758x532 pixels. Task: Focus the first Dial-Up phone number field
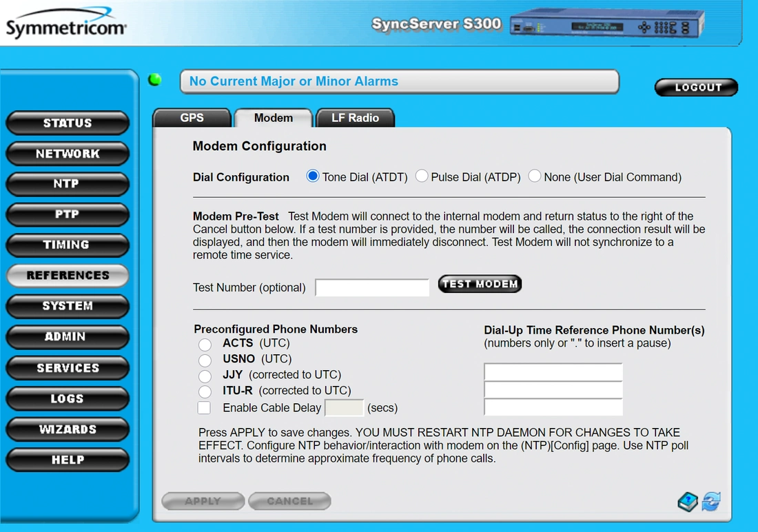[553, 372]
